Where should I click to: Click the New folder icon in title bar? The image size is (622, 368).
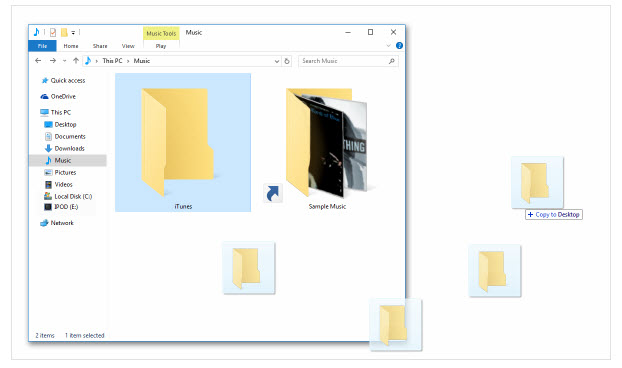tap(64, 33)
